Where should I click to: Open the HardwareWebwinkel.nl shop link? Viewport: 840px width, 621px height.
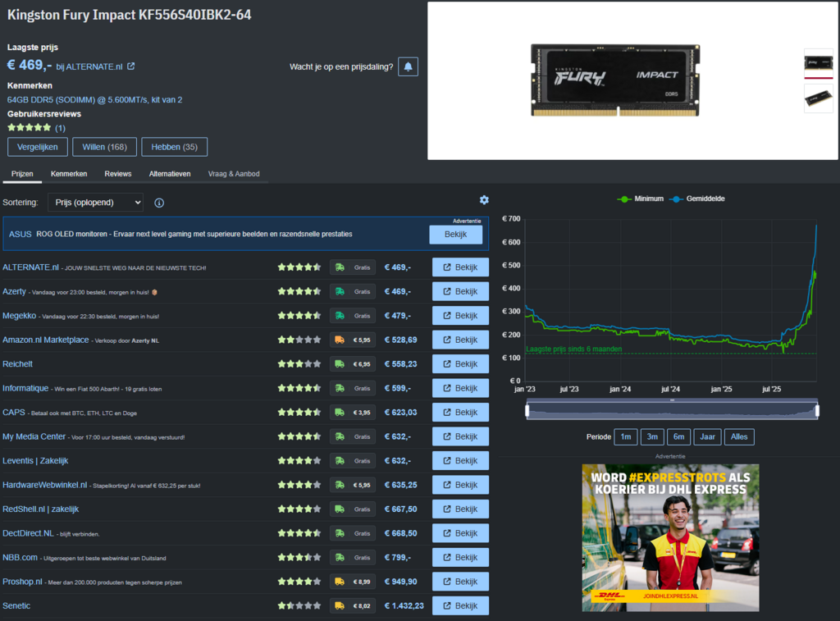click(44, 485)
